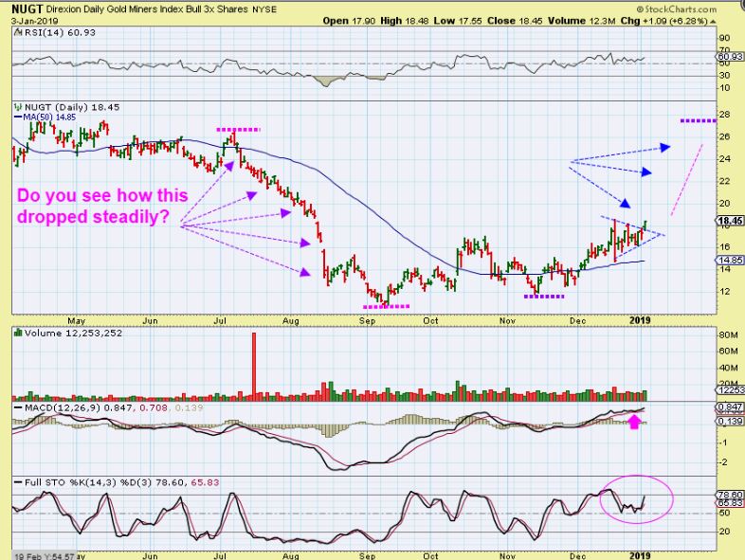Click the Aug label under the price chart
745x560 pixels.
click(x=290, y=320)
